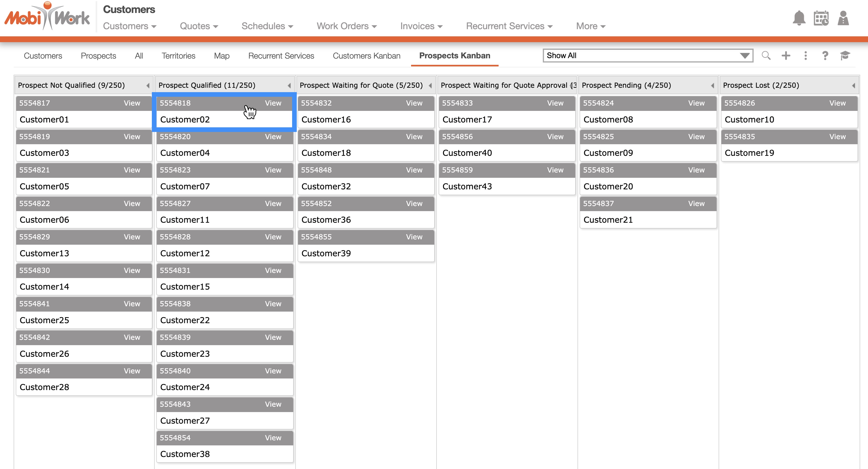868x469 pixels.
Task: Open the Invoices menu
Action: tap(421, 26)
